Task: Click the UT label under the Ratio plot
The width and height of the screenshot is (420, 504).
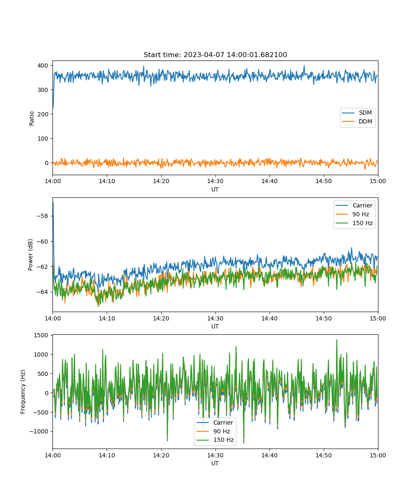Action: (215, 189)
